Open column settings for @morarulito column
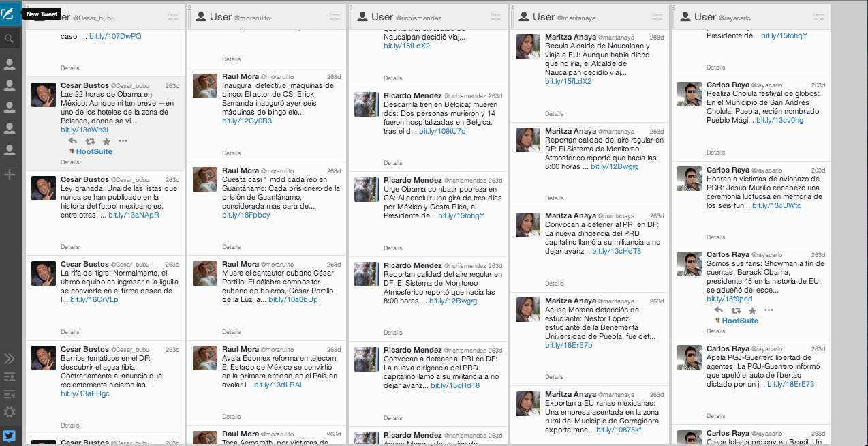Screen dimensions: 868x446 tap(334, 17)
